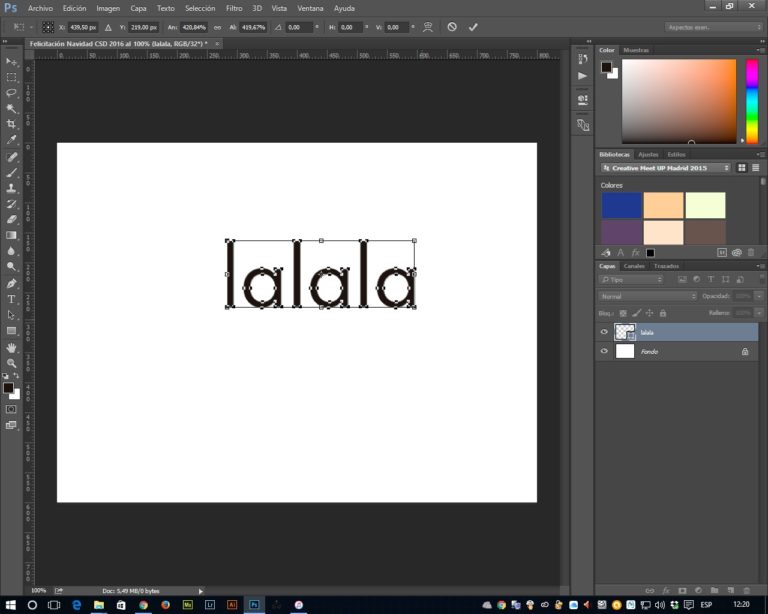Open the blend mode Normal dropdown
Viewport: 768px width, 614px height.
tap(648, 296)
